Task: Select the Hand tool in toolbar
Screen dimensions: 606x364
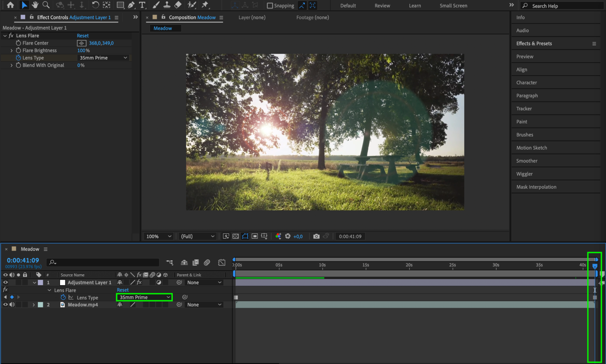Action: 35,5
